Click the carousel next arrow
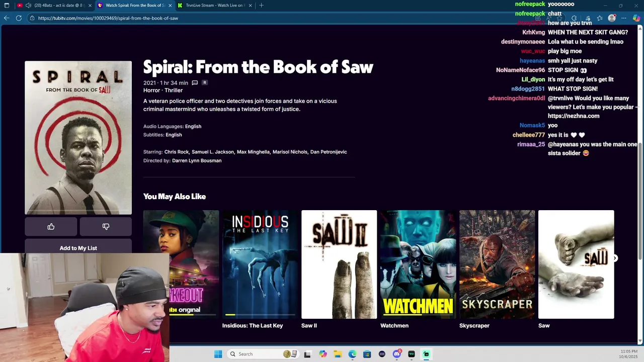The width and height of the screenshot is (644, 362). click(615, 258)
